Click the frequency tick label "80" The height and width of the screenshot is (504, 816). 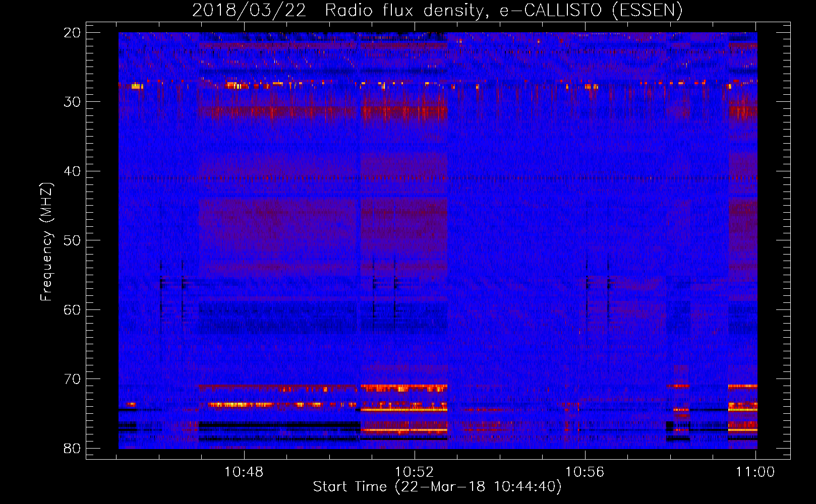click(73, 449)
